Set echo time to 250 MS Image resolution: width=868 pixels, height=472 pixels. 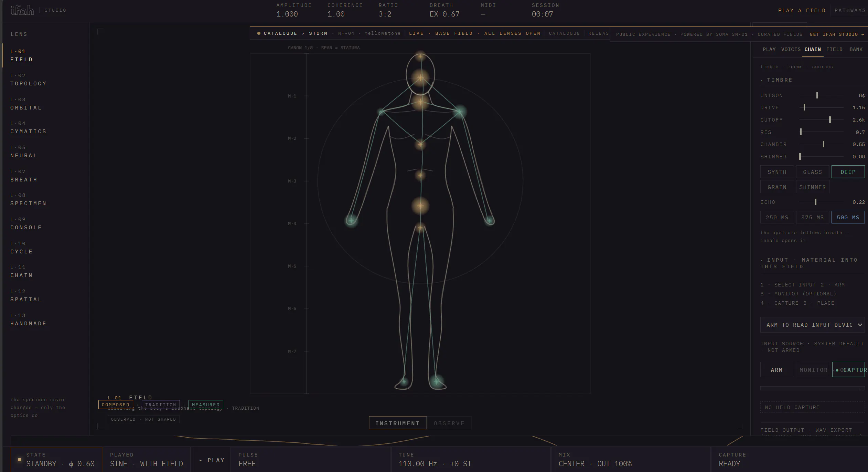777,217
